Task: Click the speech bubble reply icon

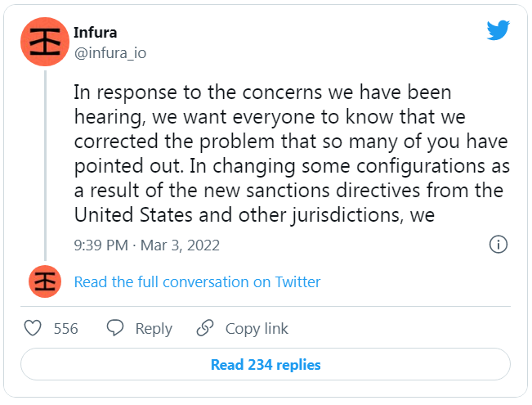Action: (115, 328)
